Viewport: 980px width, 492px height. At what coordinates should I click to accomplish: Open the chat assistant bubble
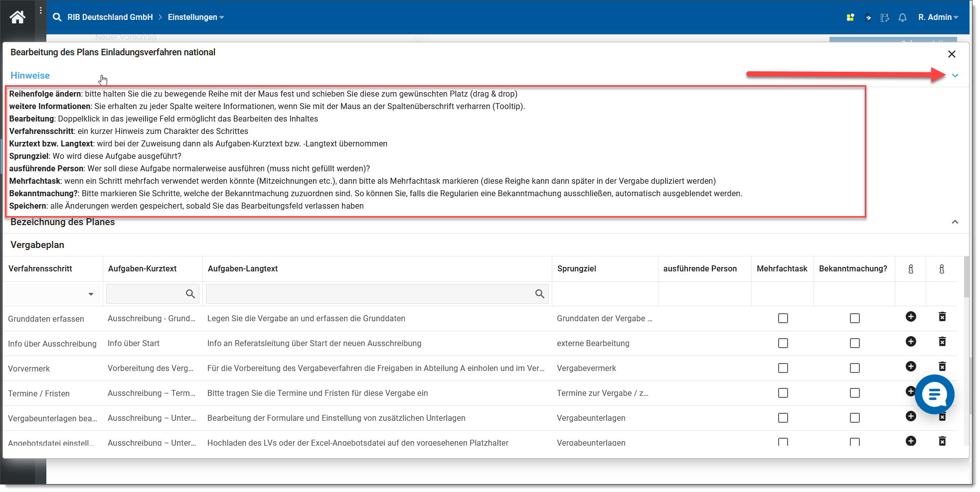[934, 395]
